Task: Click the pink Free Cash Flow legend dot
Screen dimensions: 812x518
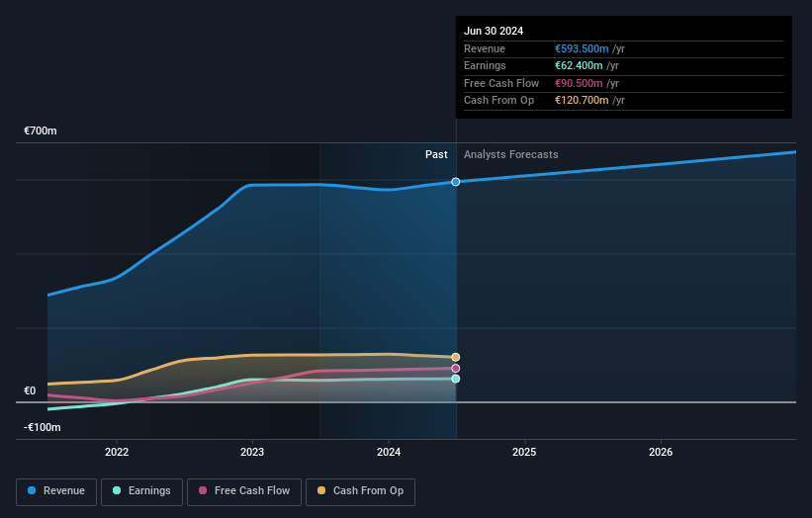Action: click(x=203, y=490)
